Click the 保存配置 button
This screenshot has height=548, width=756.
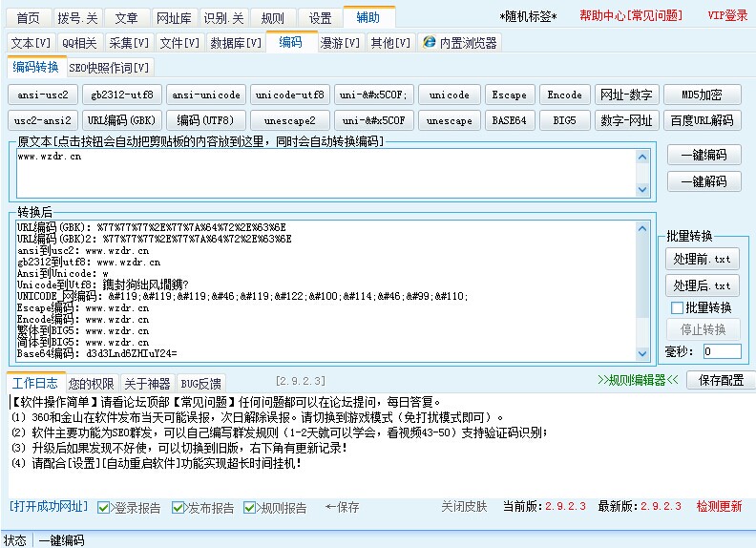point(722,380)
